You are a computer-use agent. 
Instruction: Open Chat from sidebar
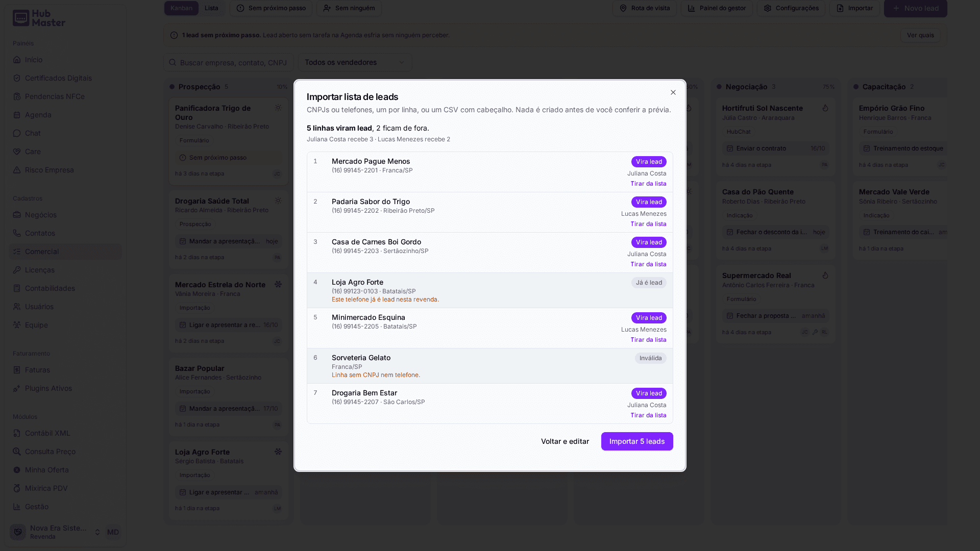tap(65, 133)
